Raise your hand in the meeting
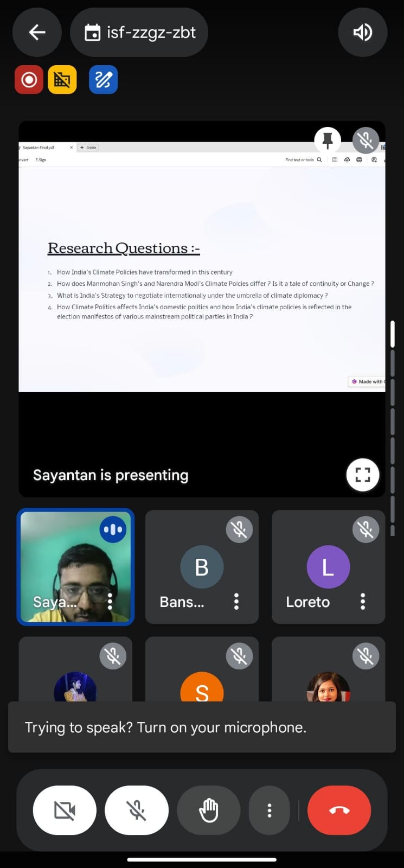This screenshot has width=404, height=868. coord(208,810)
